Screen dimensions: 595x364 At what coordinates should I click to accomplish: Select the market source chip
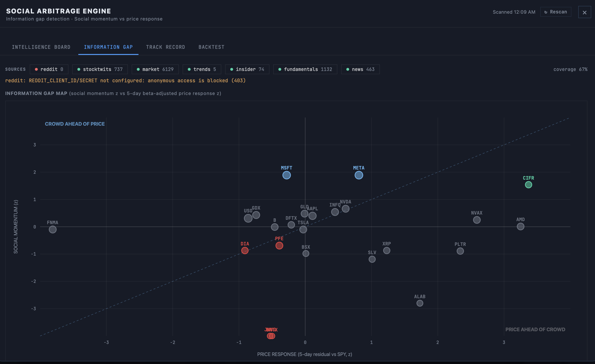click(155, 69)
